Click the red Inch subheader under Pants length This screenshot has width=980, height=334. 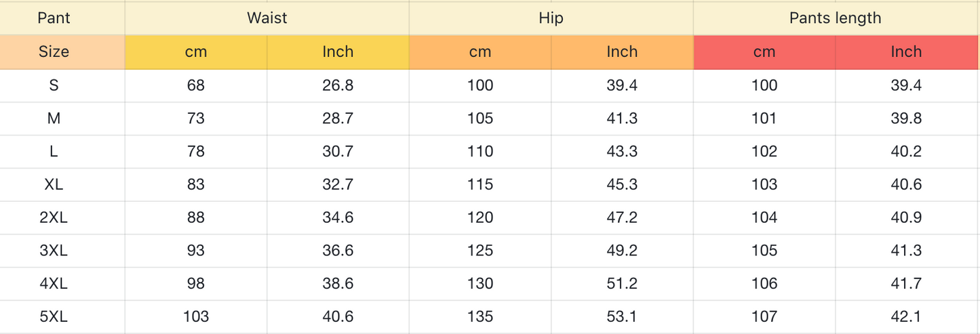pos(906,51)
